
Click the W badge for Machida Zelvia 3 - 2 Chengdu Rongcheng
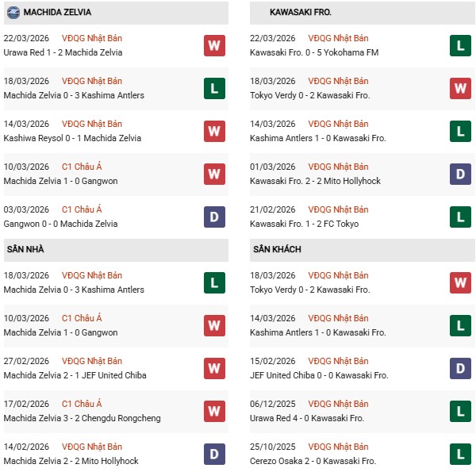[214, 411]
